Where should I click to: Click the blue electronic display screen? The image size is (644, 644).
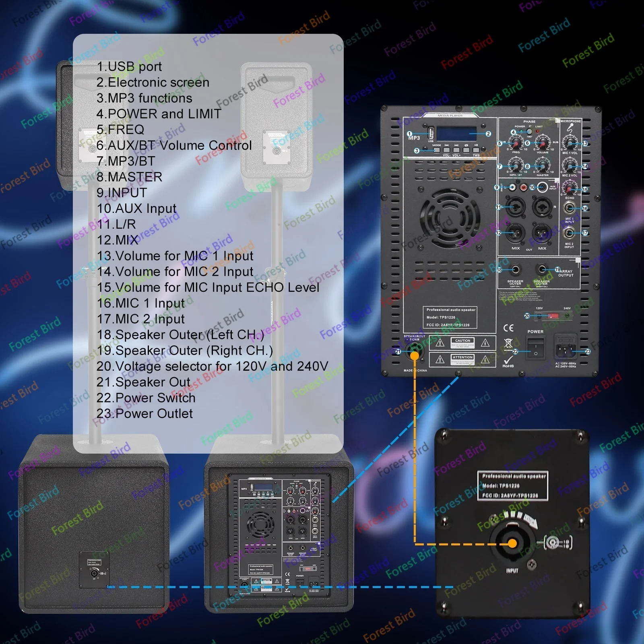click(456, 133)
